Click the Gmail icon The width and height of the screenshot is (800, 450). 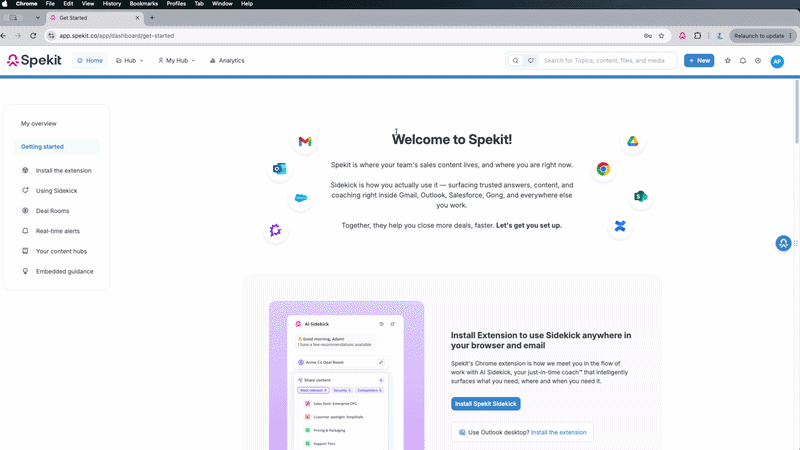pos(305,141)
